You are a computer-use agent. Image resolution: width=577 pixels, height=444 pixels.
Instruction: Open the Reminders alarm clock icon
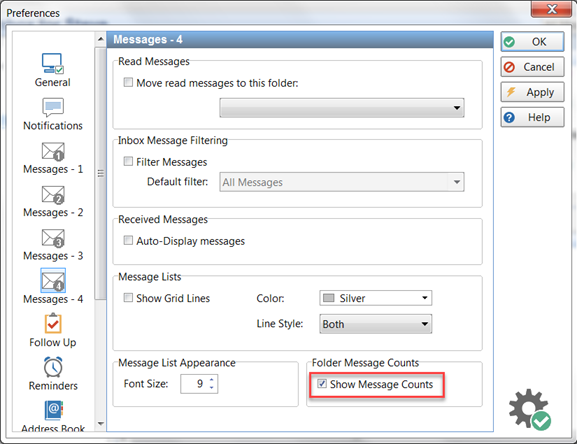[53, 367]
